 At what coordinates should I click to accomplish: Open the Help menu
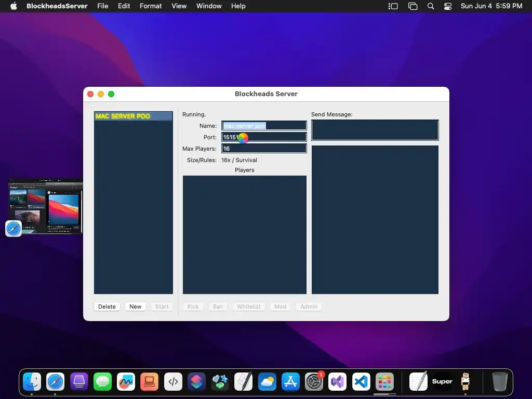point(238,6)
